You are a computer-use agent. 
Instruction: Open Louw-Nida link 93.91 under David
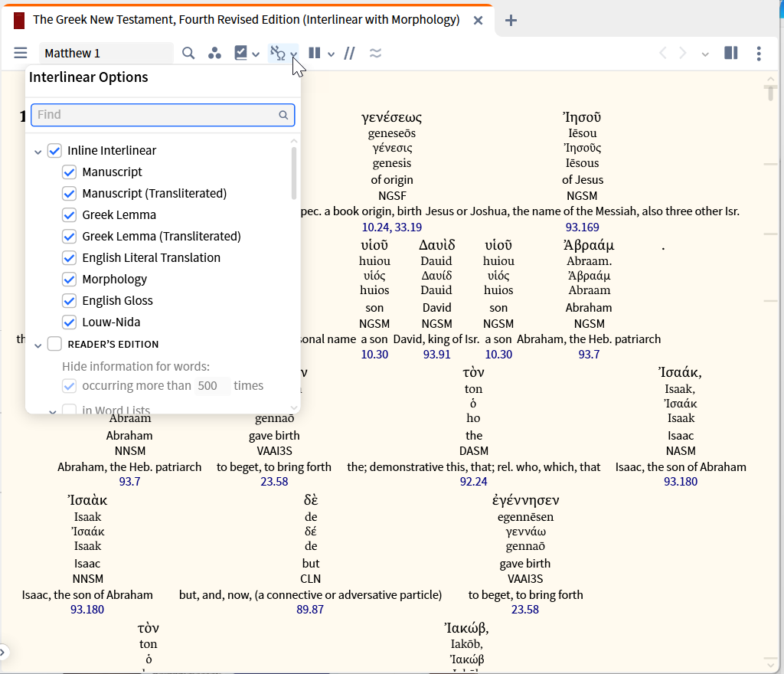coord(436,355)
